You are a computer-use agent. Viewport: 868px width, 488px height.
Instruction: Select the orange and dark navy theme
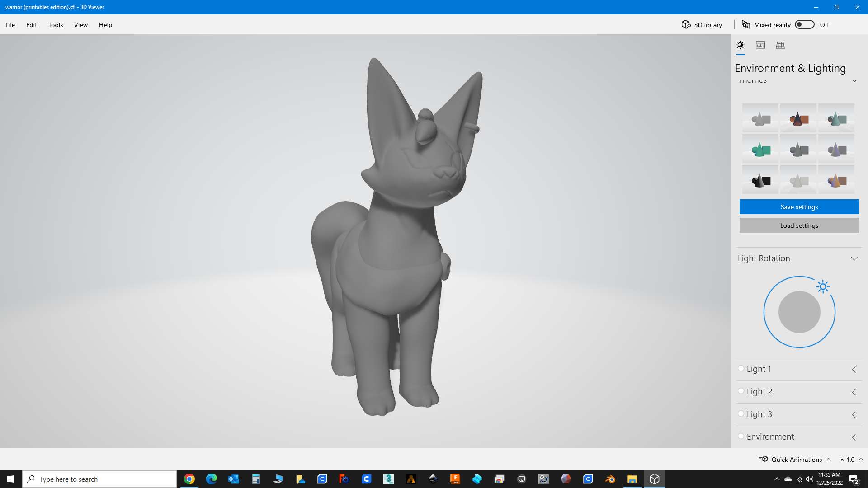point(798,118)
